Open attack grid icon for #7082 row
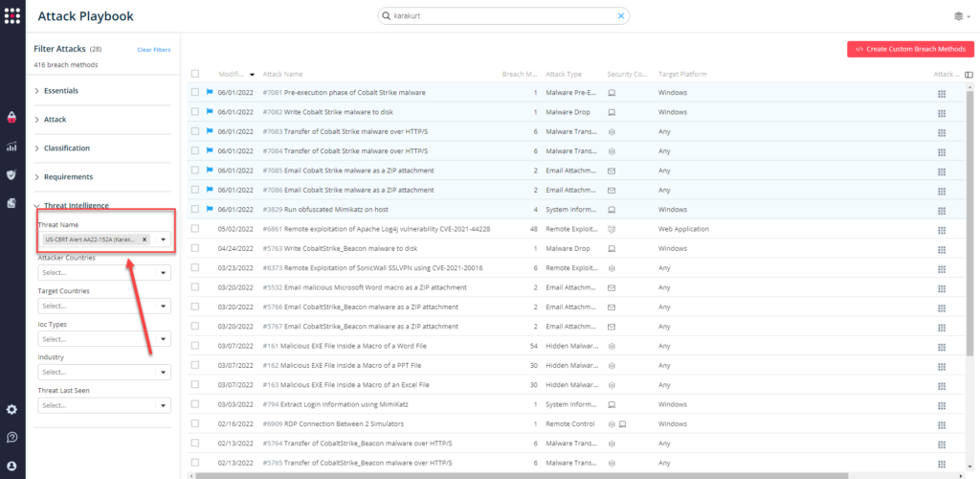The image size is (980, 479). point(941,112)
